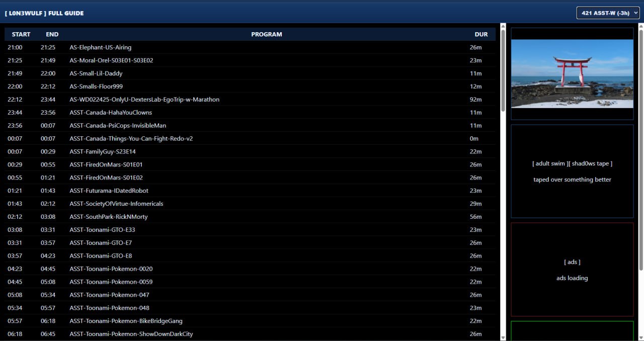
Task: Click the ads loading panel
Action: [x=572, y=270]
